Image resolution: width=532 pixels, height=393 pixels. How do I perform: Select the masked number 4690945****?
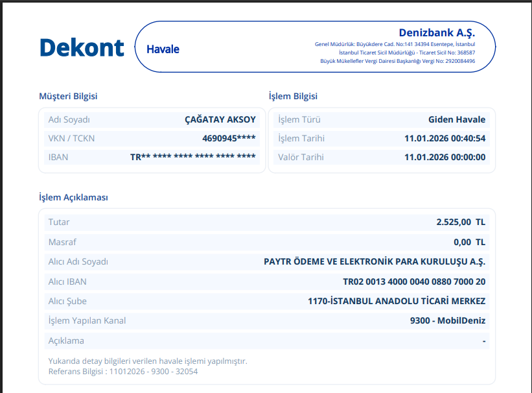tap(229, 138)
